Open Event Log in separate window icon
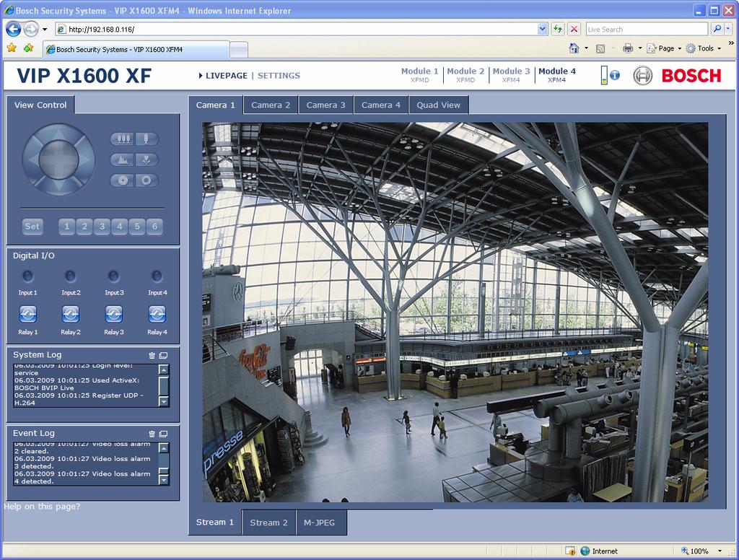Screen dimensions: 739x560 (163, 434)
